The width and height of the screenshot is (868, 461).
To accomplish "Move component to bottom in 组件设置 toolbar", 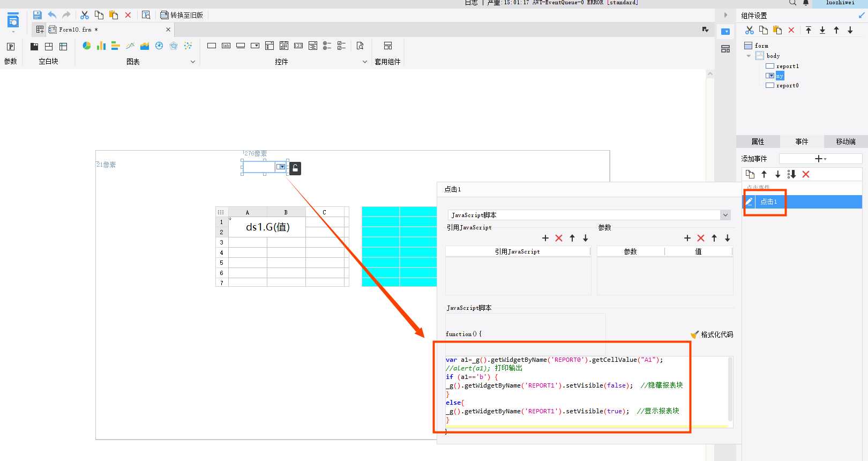I will pos(822,30).
